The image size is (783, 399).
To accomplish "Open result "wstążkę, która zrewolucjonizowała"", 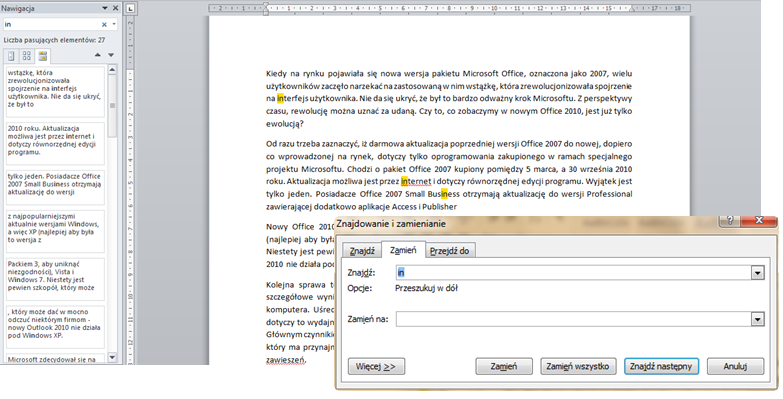I will coord(55,92).
